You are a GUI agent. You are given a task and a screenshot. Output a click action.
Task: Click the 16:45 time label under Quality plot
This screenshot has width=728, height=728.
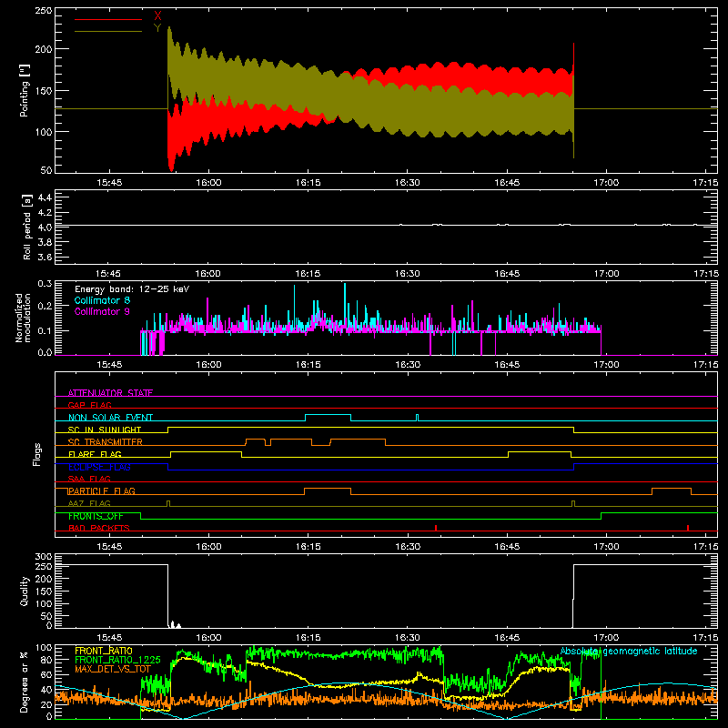pos(507,638)
